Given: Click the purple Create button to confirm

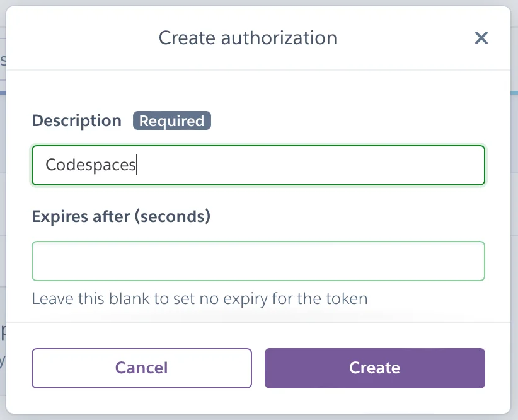Looking at the screenshot, I should 374,368.
